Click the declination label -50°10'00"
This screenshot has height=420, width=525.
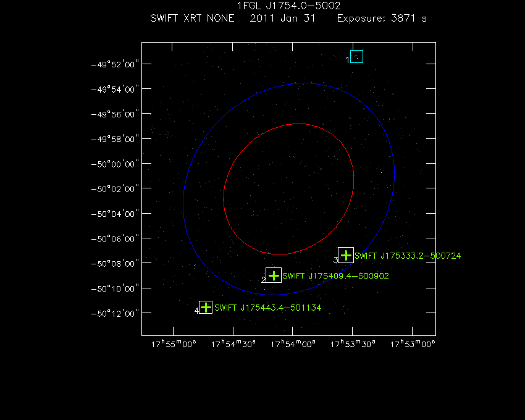(x=115, y=288)
